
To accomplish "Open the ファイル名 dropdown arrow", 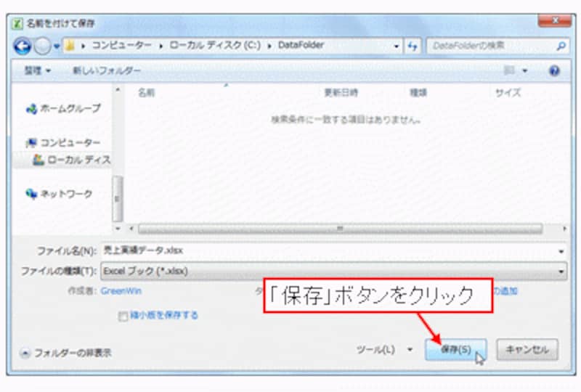I will tap(561, 251).
